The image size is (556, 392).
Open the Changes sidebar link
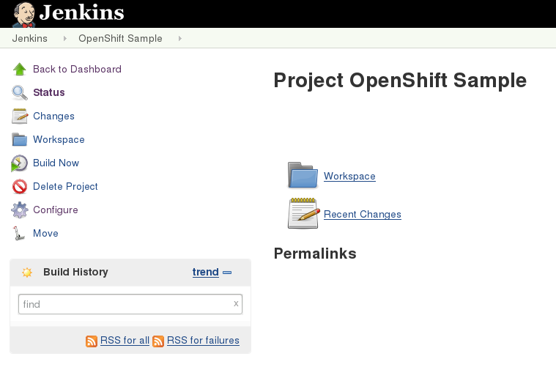coord(53,116)
